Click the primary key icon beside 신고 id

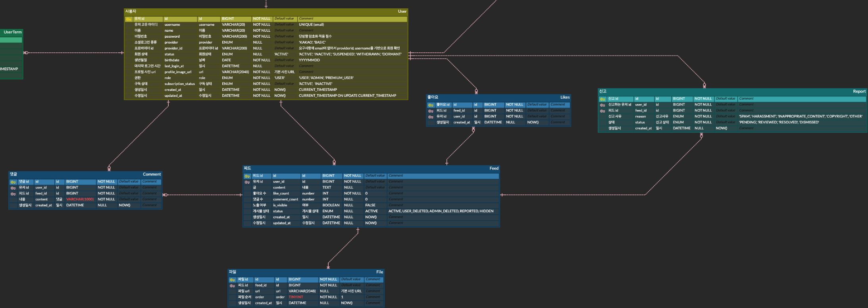(602, 99)
